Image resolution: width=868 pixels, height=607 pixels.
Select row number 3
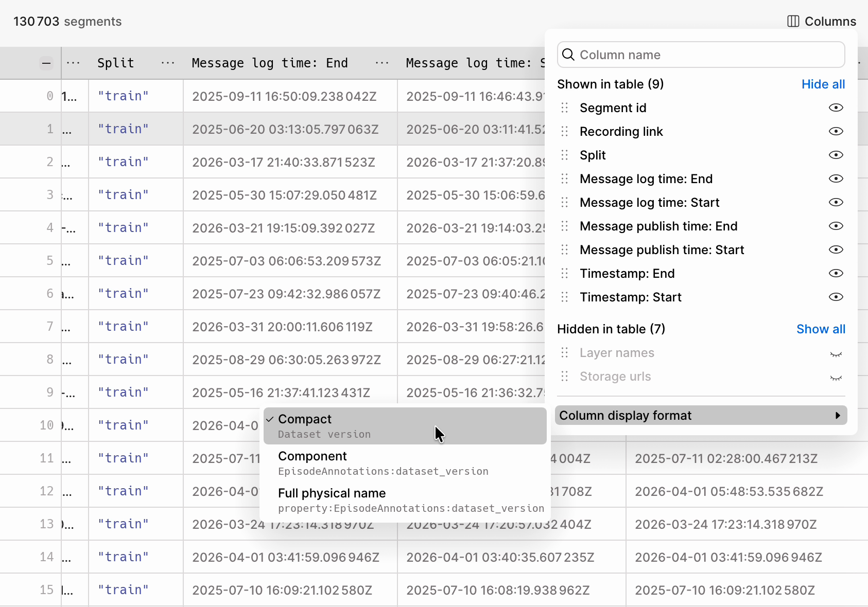[x=50, y=194]
